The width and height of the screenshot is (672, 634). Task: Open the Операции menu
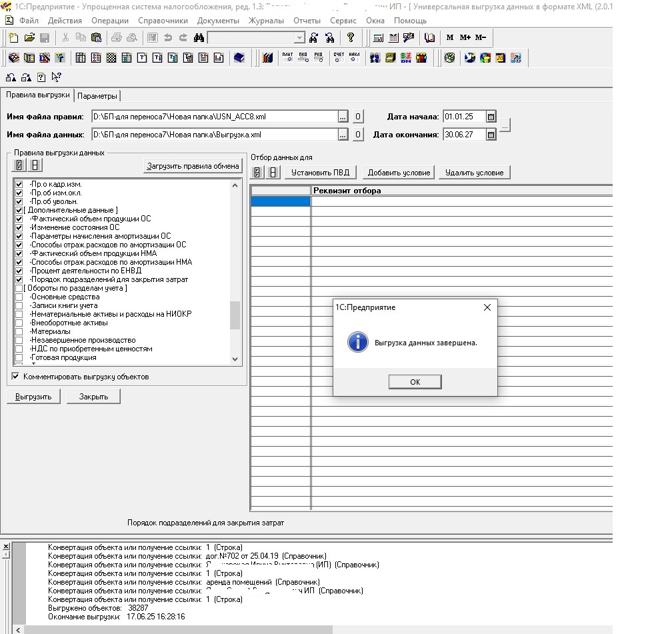[110, 21]
